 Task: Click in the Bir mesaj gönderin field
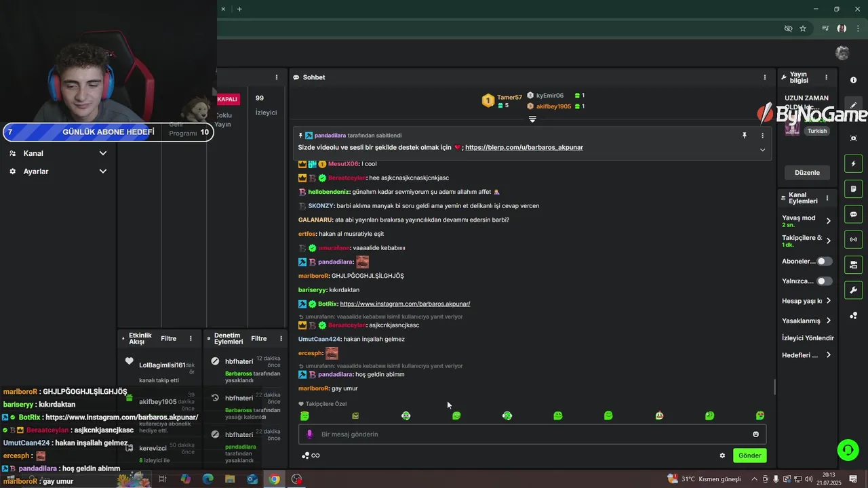click(532, 434)
